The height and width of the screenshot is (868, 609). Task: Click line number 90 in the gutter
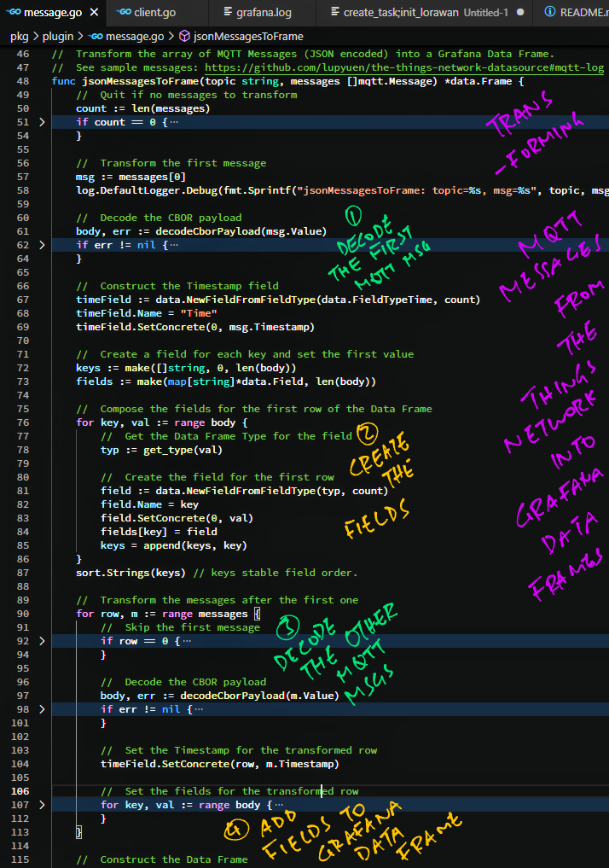pyautogui.click(x=22, y=614)
